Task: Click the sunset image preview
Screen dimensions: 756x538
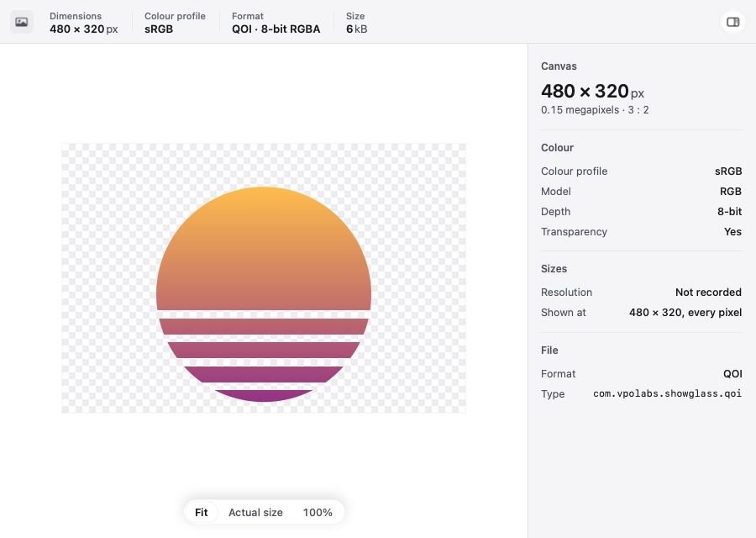Action: [264, 278]
